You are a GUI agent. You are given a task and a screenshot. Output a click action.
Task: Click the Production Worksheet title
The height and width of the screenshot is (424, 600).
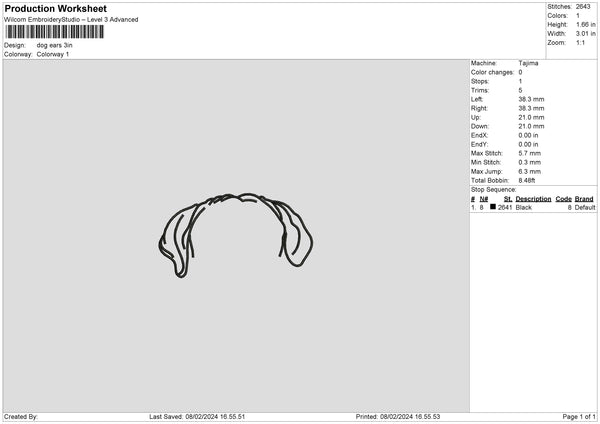[55, 8]
